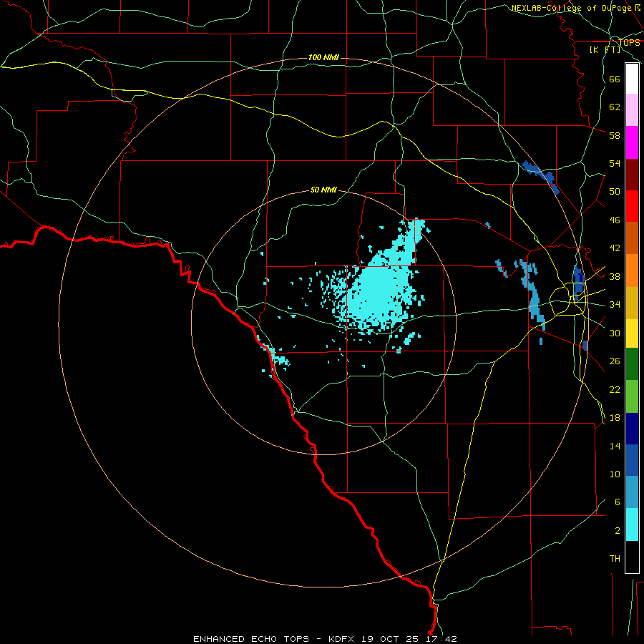Click the medium blue 14 kft legend block
This screenshot has width=644, height=644.
[632, 460]
